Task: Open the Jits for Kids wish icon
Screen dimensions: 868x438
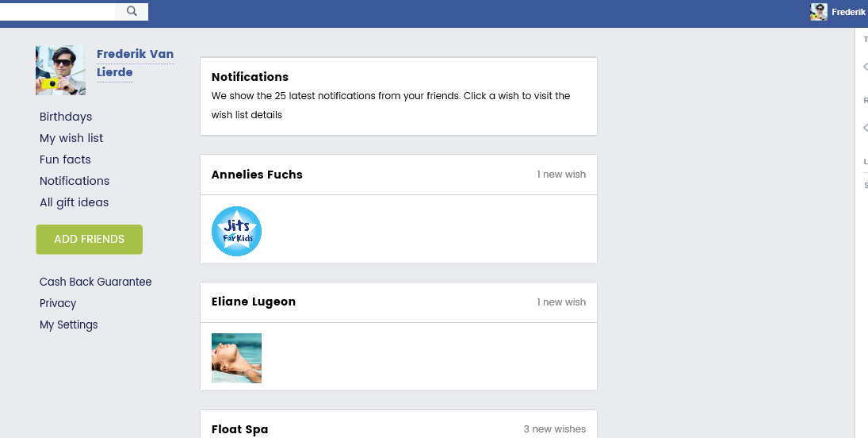Action: [x=236, y=231]
